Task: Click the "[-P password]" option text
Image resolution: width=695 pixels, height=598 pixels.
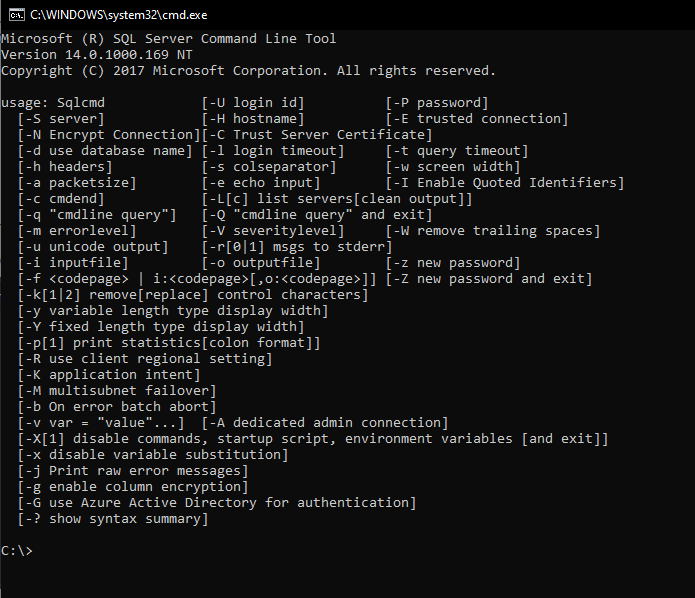Action: point(437,103)
